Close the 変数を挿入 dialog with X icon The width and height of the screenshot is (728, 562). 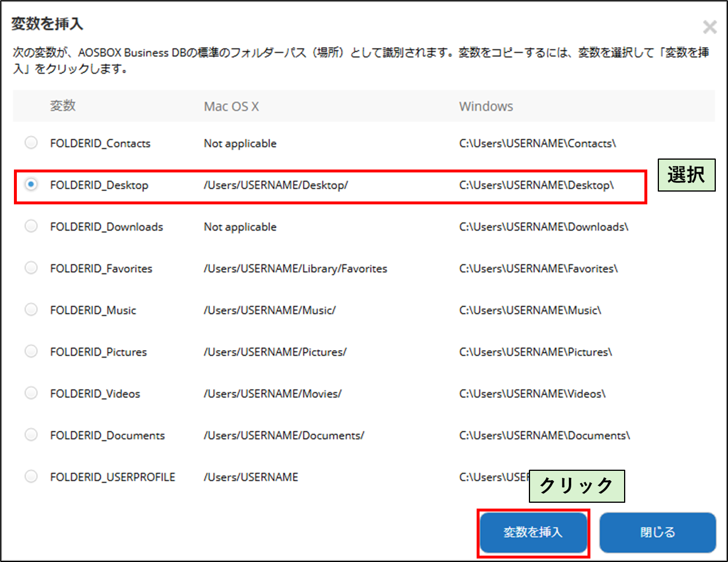709,27
